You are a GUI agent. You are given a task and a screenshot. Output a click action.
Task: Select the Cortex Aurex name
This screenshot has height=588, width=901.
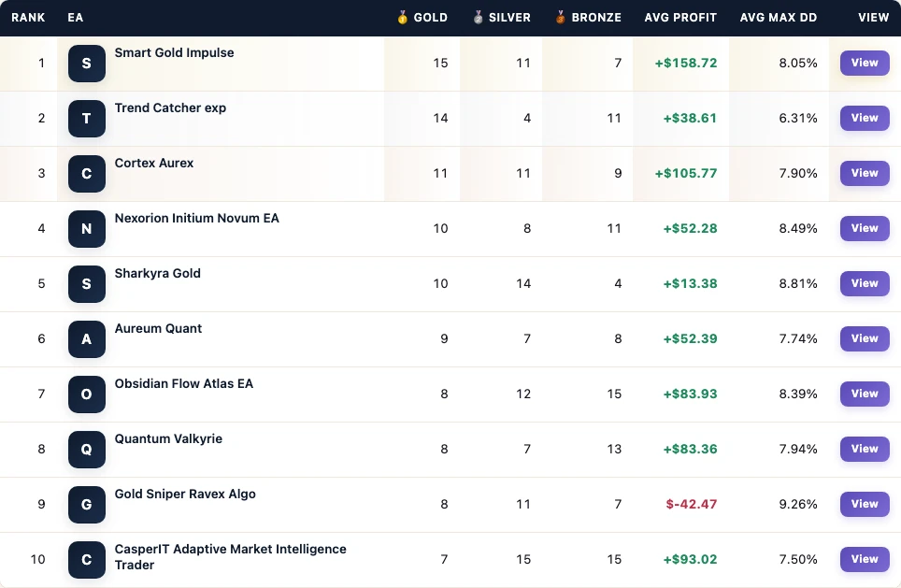[154, 164]
